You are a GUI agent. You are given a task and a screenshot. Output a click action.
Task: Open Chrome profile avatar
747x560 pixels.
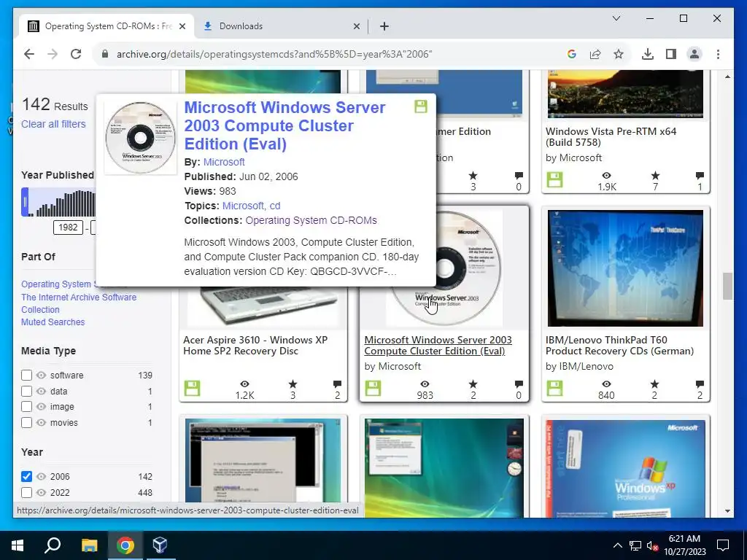[x=694, y=54]
